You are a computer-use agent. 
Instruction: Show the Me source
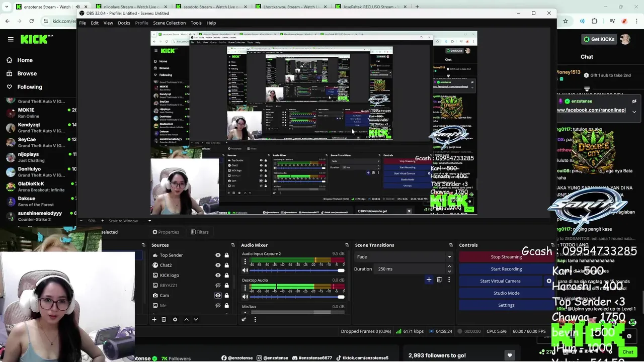[x=218, y=306]
